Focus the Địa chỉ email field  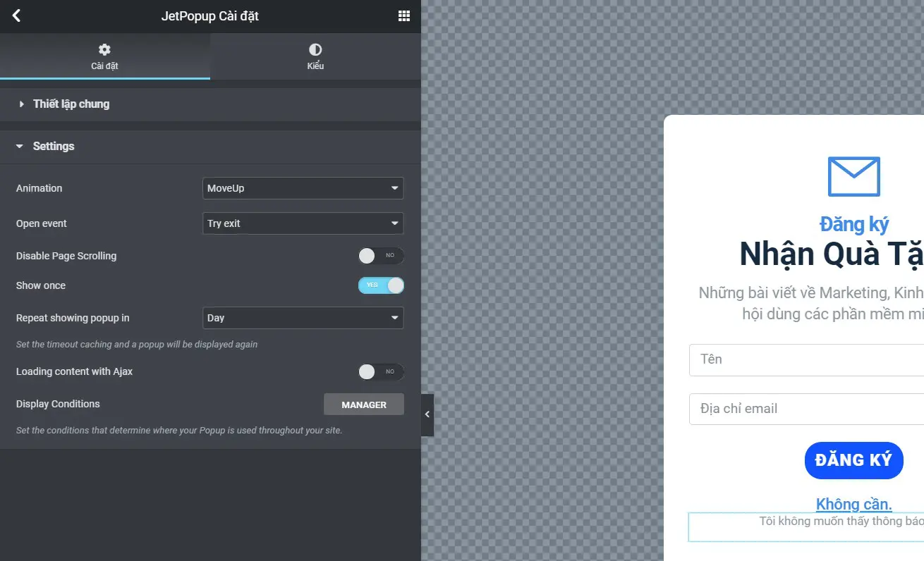click(x=806, y=409)
